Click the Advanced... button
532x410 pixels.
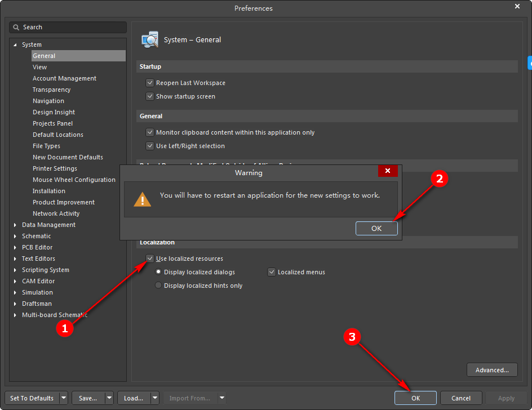pyautogui.click(x=492, y=370)
